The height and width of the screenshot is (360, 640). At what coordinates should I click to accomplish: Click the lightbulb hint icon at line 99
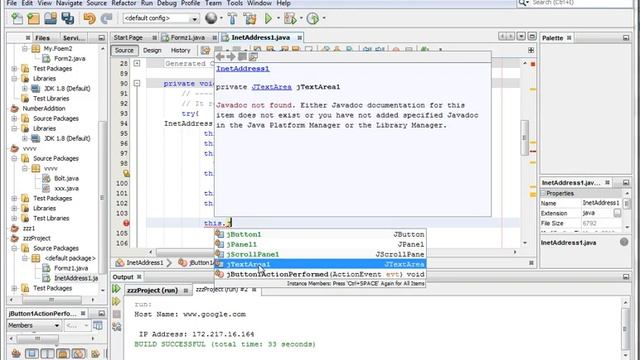[x=126, y=173]
